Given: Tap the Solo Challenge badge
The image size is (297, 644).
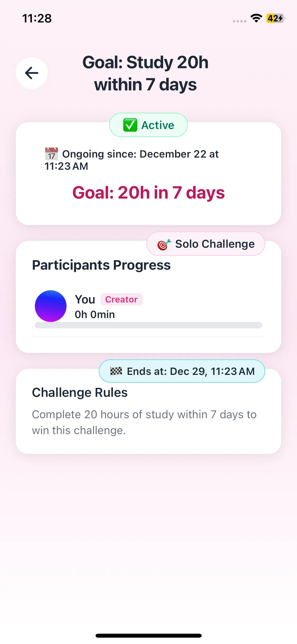Looking at the screenshot, I should click(206, 244).
